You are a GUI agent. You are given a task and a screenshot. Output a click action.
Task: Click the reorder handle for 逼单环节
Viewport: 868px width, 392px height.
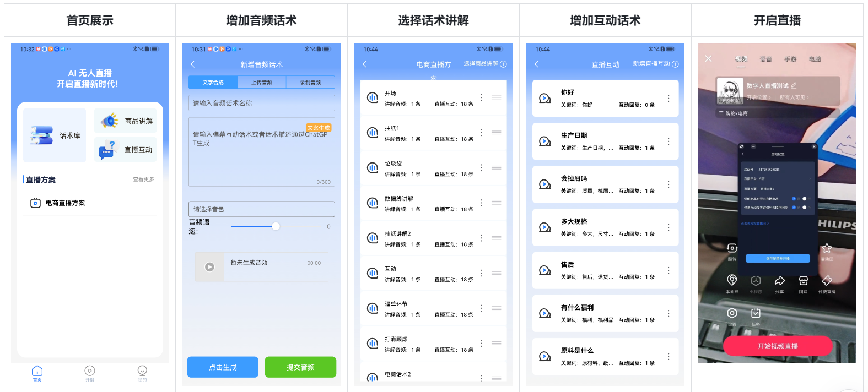(x=496, y=308)
